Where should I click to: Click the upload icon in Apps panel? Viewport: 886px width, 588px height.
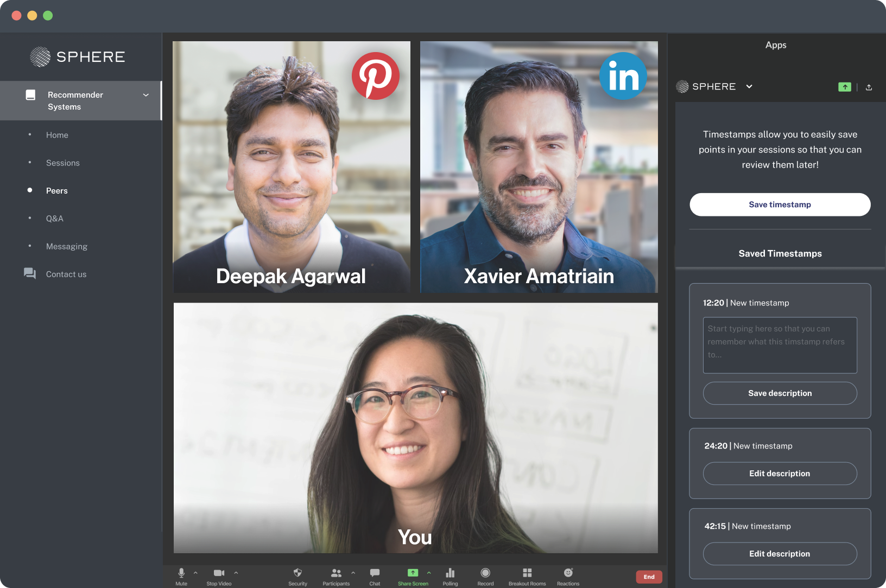pos(869,87)
